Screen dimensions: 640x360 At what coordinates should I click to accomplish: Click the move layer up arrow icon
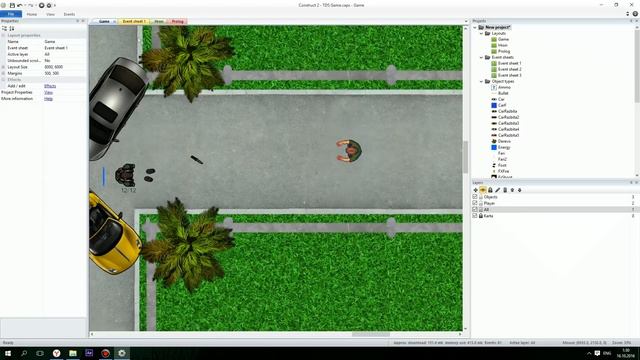tap(512, 190)
